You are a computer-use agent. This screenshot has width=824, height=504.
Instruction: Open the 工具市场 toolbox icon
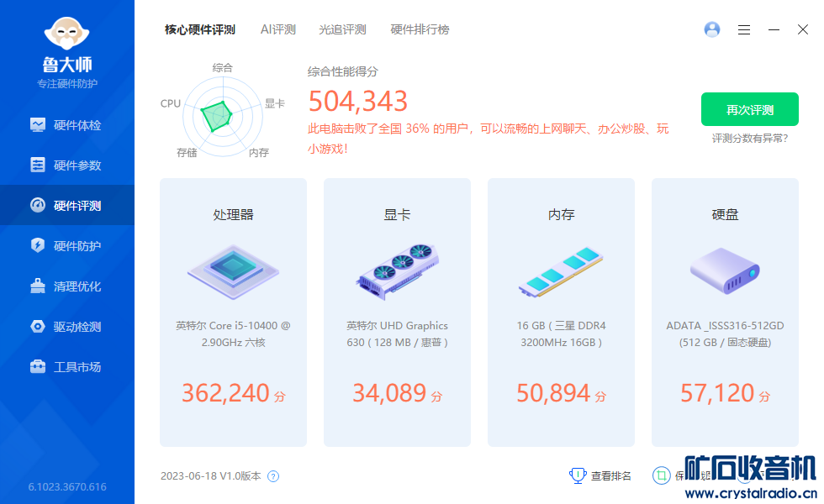(38, 366)
